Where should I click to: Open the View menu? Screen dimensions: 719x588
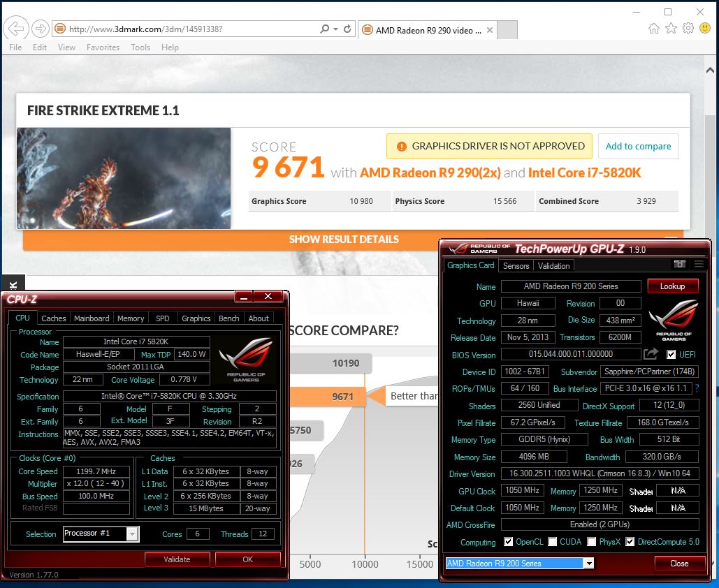(x=66, y=47)
